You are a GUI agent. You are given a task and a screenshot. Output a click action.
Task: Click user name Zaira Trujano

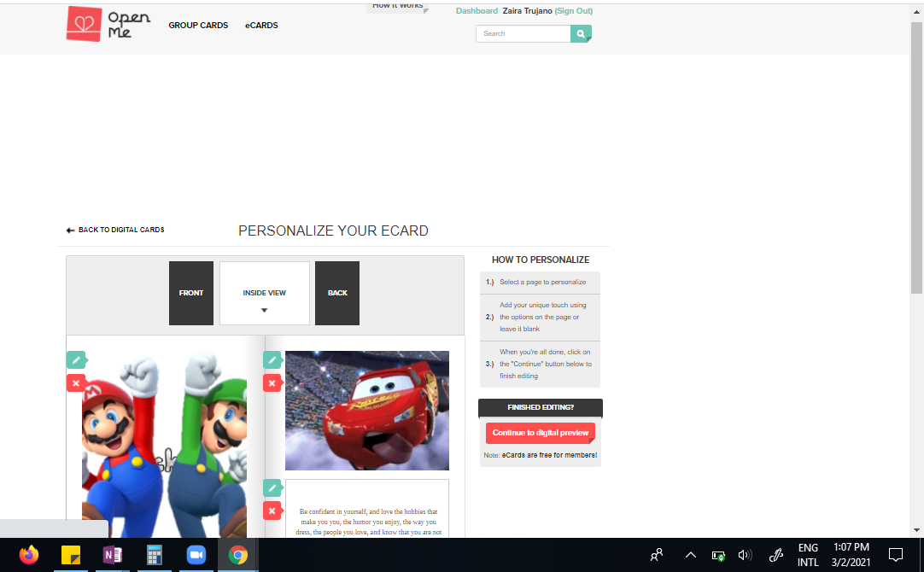tap(528, 10)
